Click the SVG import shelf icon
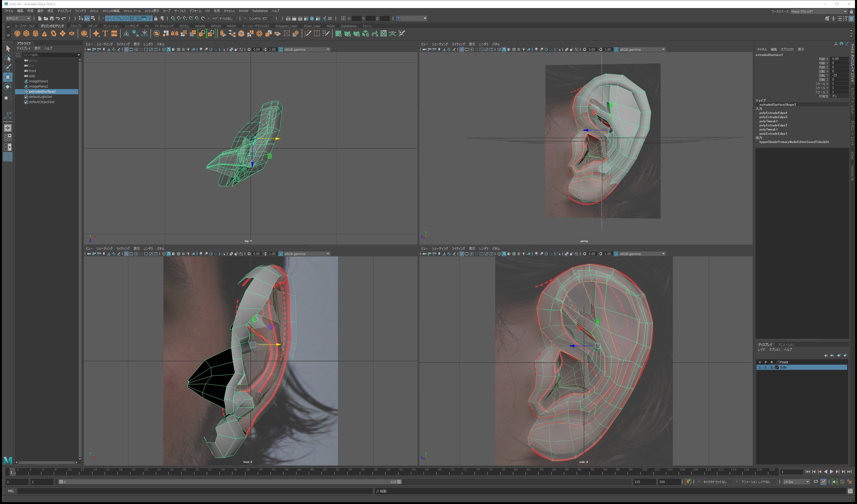Viewport: 857px width, 504px height. coord(114,33)
